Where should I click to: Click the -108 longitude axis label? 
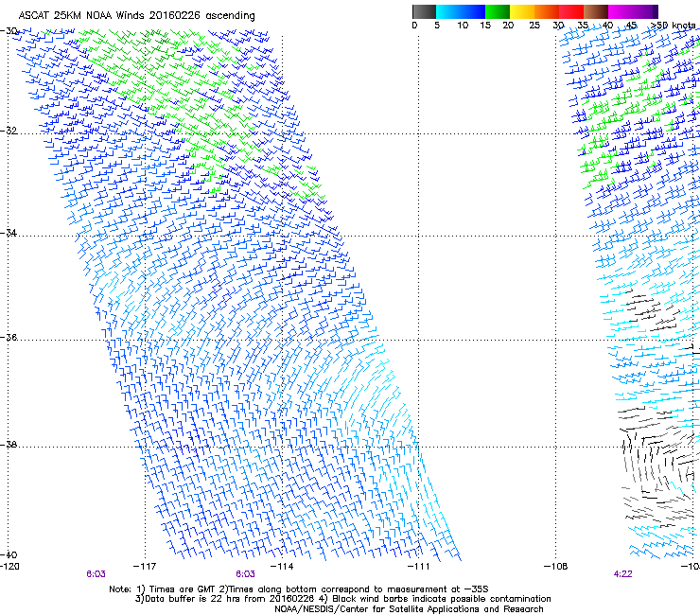click(556, 567)
